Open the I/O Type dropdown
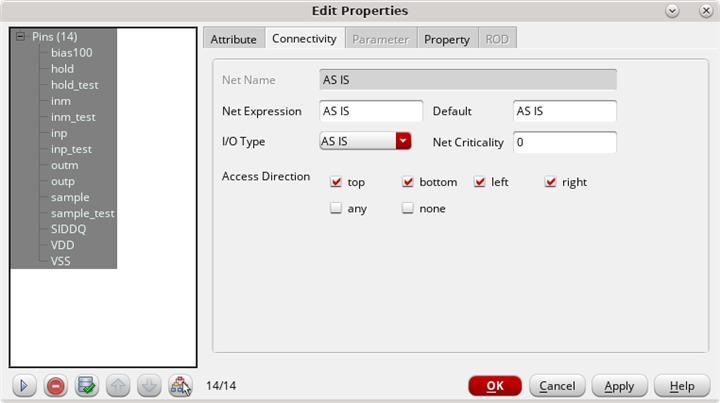 point(403,141)
